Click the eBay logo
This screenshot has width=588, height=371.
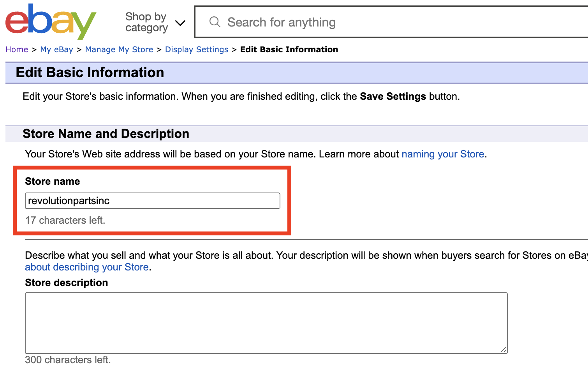pos(51,22)
